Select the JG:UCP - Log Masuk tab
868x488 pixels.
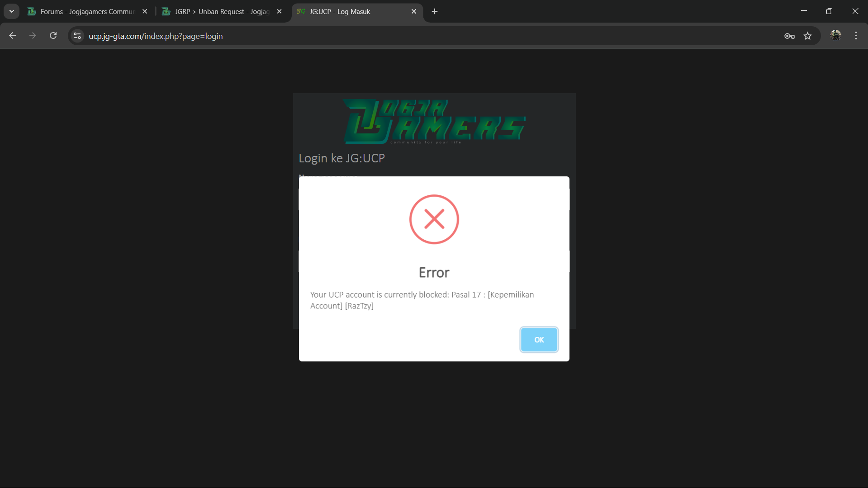357,12
